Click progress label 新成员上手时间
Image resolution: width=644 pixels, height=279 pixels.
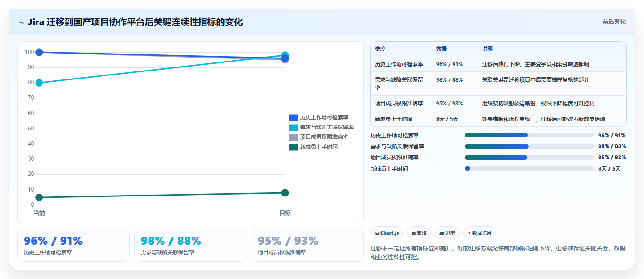(x=389, y=169)
